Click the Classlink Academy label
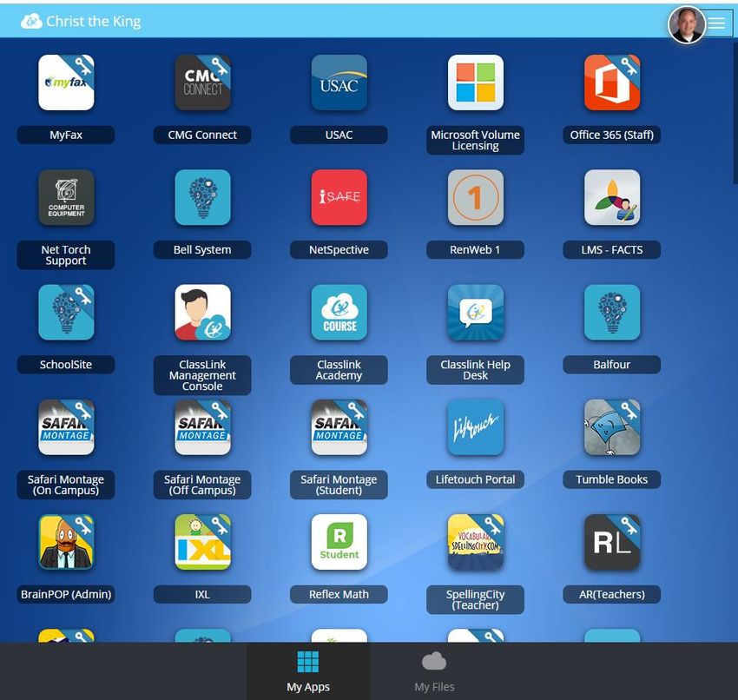 coord(339,370)
